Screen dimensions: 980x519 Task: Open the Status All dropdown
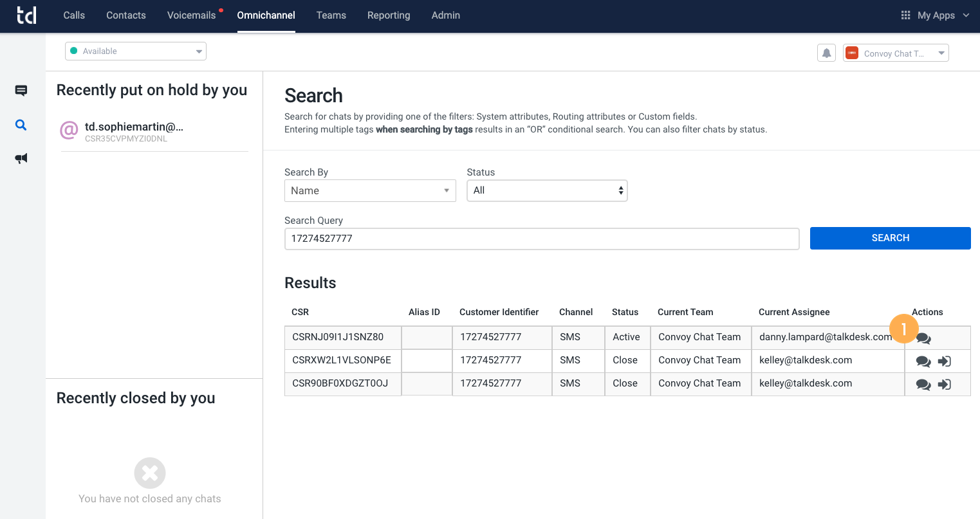pos(547,190)
